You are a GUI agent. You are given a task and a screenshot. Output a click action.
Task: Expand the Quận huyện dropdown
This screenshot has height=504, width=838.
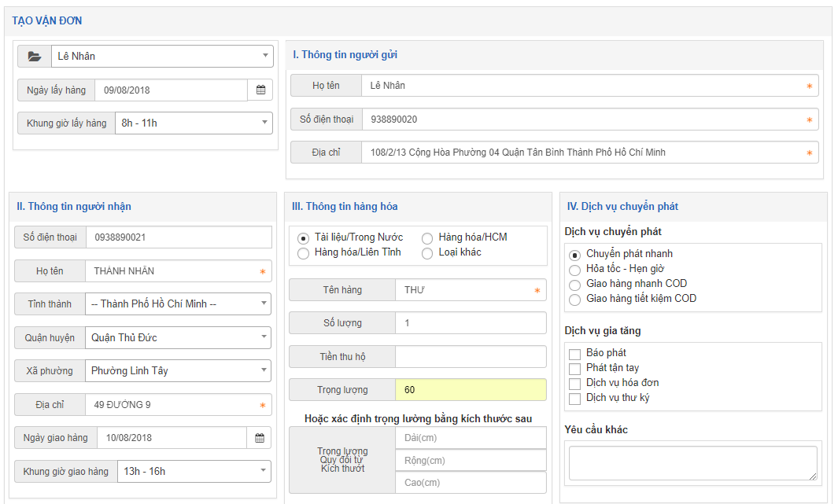178,338
